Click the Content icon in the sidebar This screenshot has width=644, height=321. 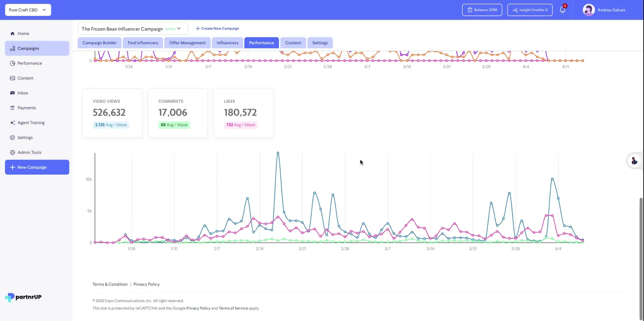pyautogui.click(x=12, y=78)
